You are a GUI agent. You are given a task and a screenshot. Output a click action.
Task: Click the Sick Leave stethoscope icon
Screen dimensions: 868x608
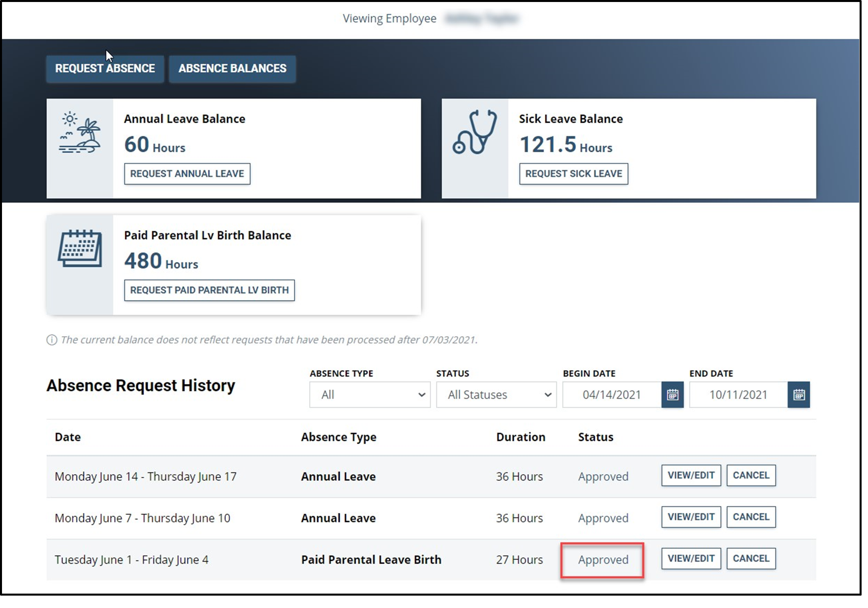475,132
